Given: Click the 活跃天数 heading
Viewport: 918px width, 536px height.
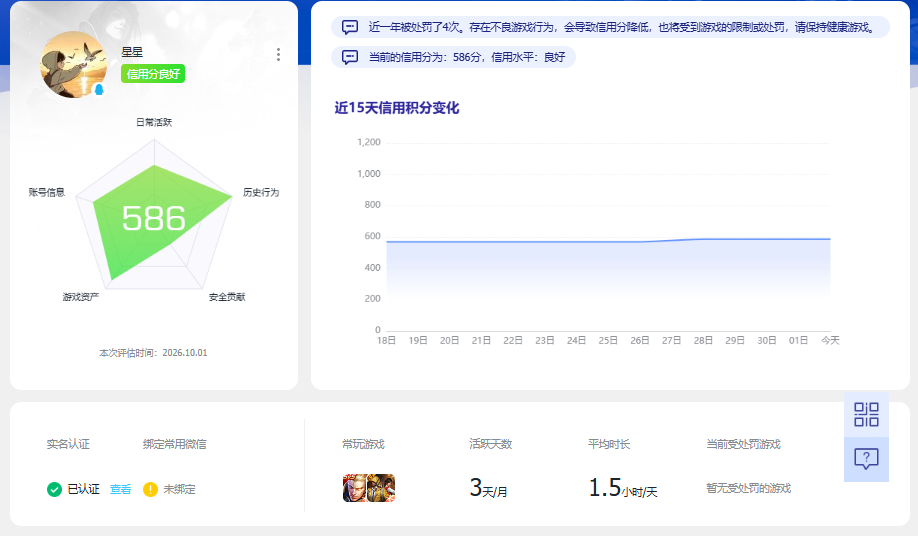Looking at the screenshot, I should tap(491, 444).
